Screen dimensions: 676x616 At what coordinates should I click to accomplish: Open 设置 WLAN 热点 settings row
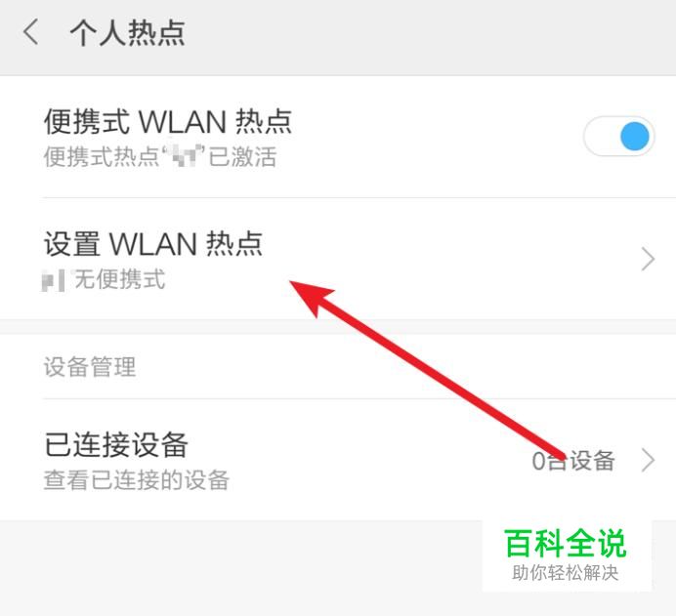(338, 259)
